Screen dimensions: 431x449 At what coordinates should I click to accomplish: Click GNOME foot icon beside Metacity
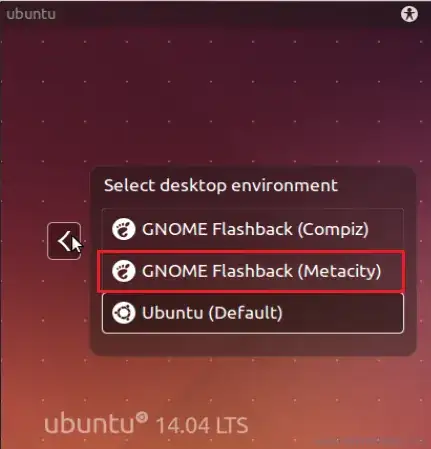(123, 271)
